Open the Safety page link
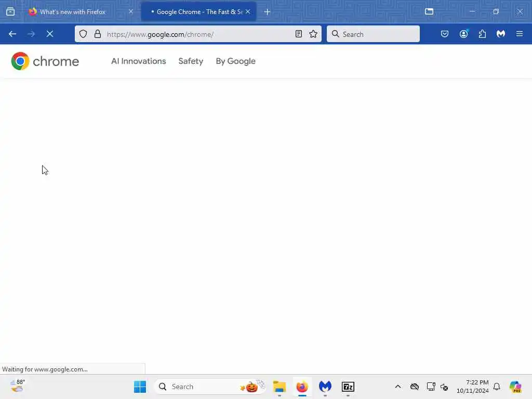The height and width of the screenshot is (399, 532). [x=191, y=61]
